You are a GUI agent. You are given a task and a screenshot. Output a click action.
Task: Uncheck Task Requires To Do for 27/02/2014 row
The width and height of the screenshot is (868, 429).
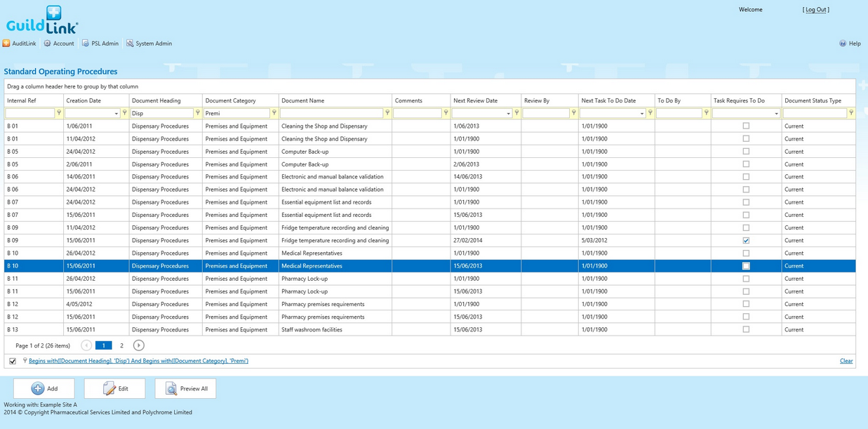click(x=746, y=240)
